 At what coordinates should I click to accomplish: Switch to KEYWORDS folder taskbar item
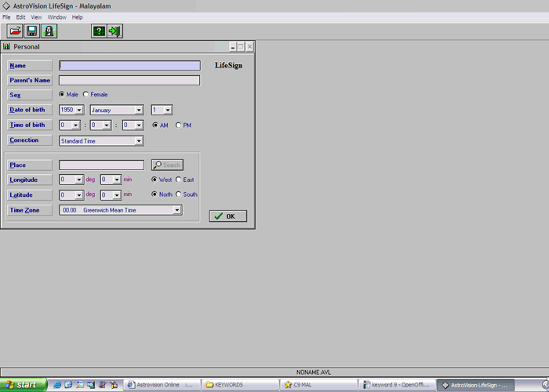[241, 385]
